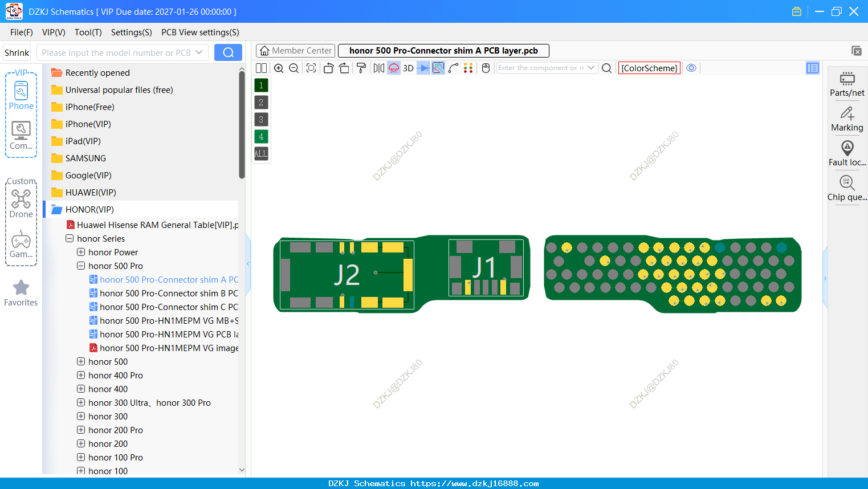Show ALL PCB layers
868x489 pixels.
coord(261,154)
